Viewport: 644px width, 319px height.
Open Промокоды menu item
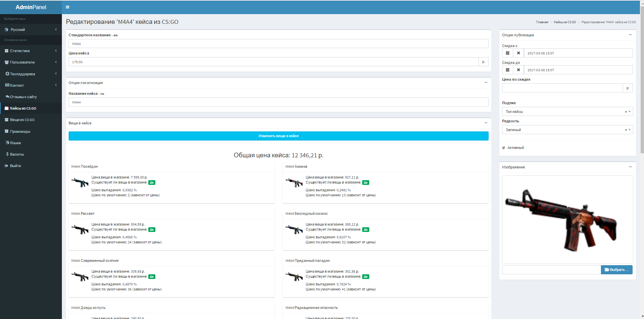[31, 131]
